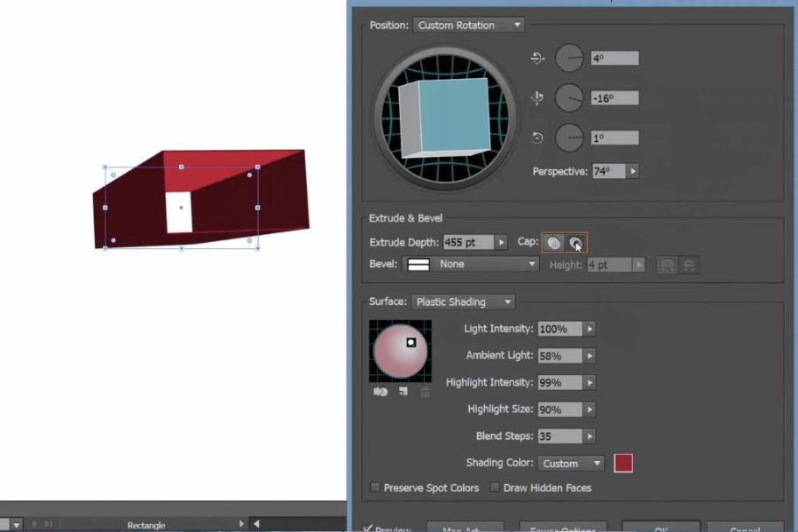The height and width of the screenshot is (532, 798).
Task: Enable Preserve Spot Colors checkbox
Action: coord(376,488)
